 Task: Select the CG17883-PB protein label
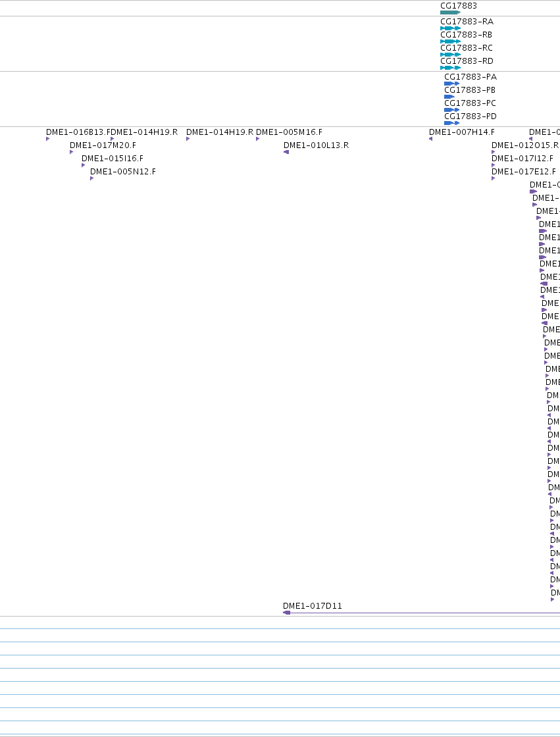click(470, 90)
